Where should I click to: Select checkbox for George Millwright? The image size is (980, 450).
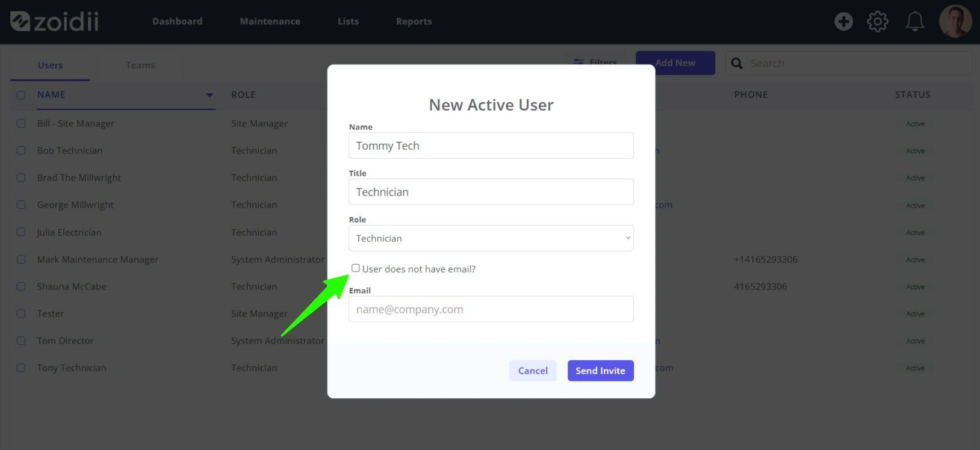coord(21,205)
